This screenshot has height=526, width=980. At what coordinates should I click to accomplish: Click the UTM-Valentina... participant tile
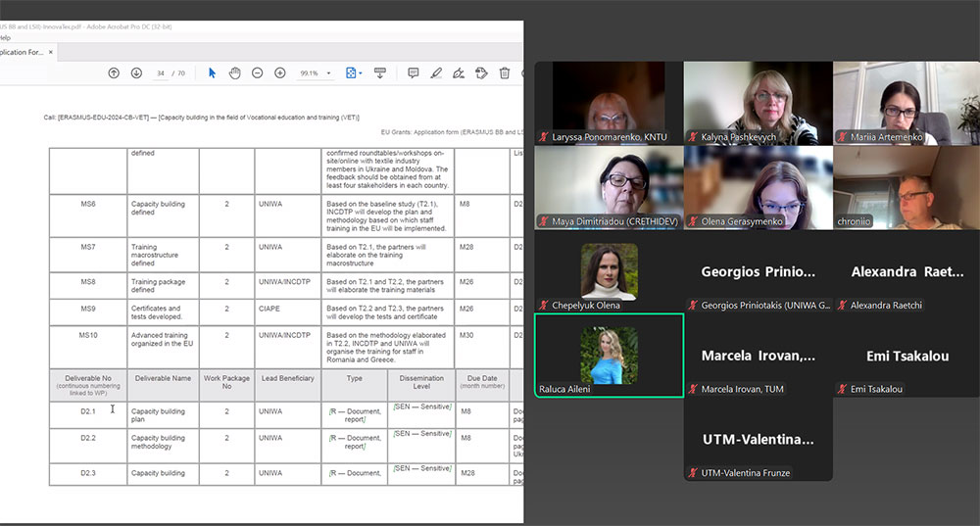(x=759, y=439)
